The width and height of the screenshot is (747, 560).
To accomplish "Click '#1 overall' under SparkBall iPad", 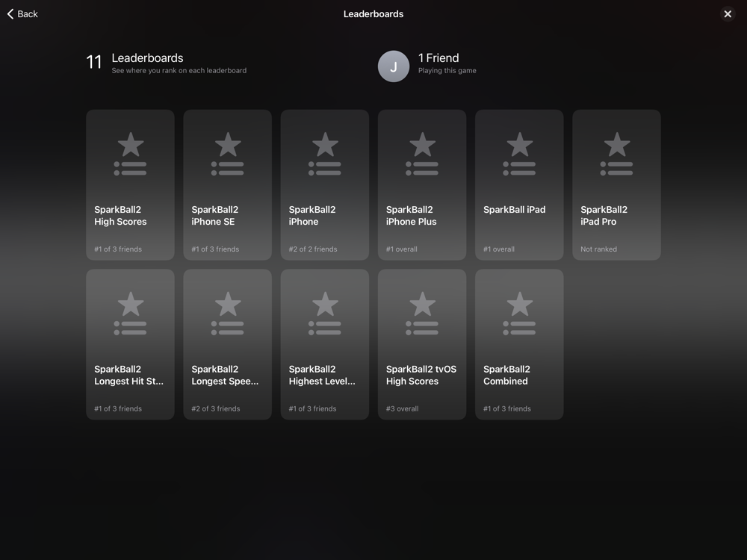I will (499, 249).
